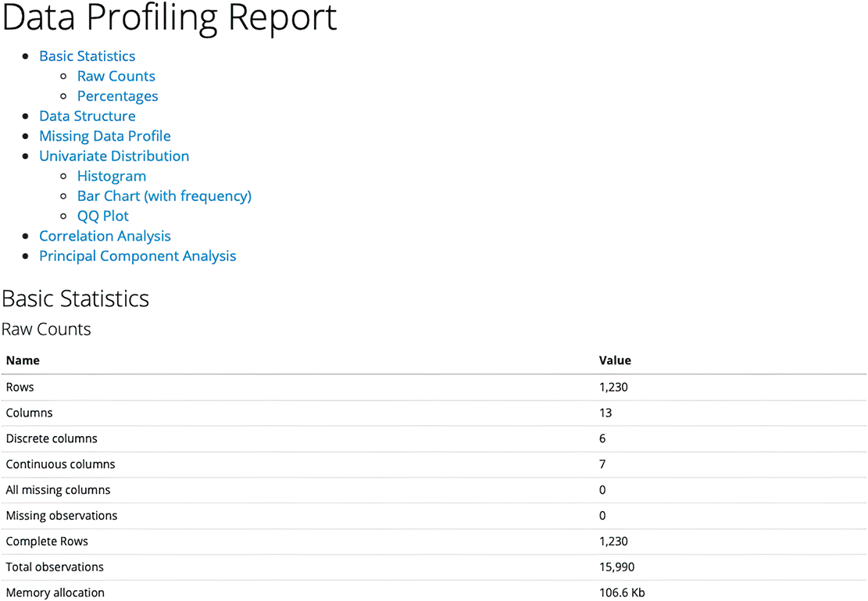Viewport: 868px width, 601px height.
Task: Select the Complete Rows label
Action: 47,541
